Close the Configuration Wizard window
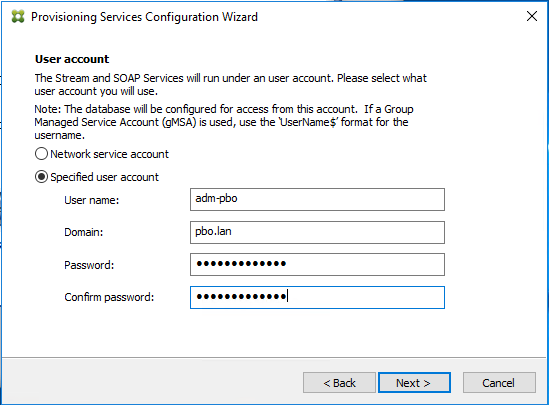This screenshot has height=405, width=549. coord(532,16)
